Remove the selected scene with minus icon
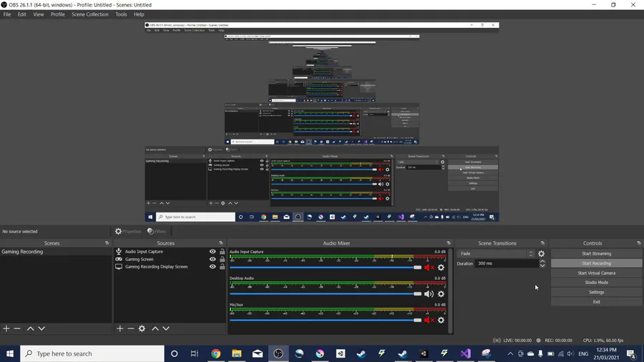The image size is (644, 362). (x=17, y=328)
